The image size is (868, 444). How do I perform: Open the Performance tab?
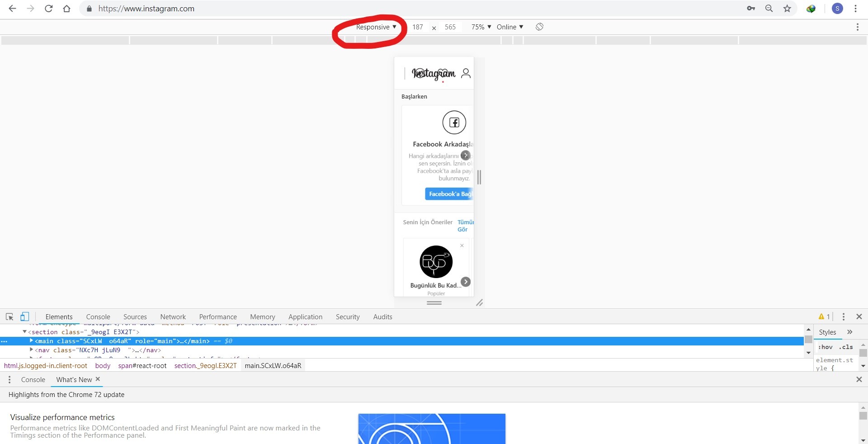pos(218,316)
